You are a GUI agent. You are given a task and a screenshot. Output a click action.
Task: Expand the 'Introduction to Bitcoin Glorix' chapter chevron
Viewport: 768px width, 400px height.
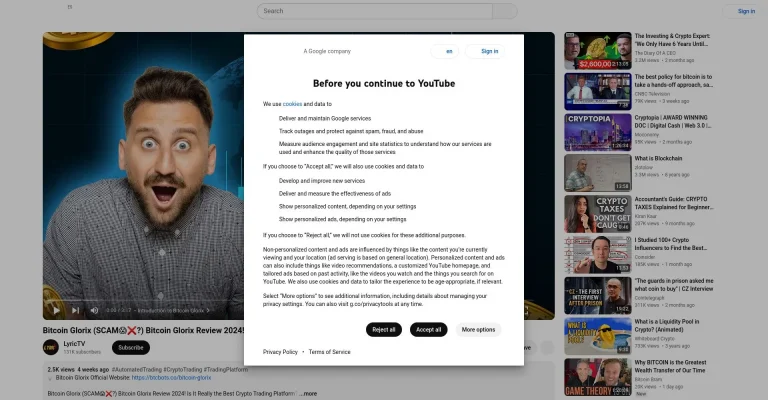208,310
